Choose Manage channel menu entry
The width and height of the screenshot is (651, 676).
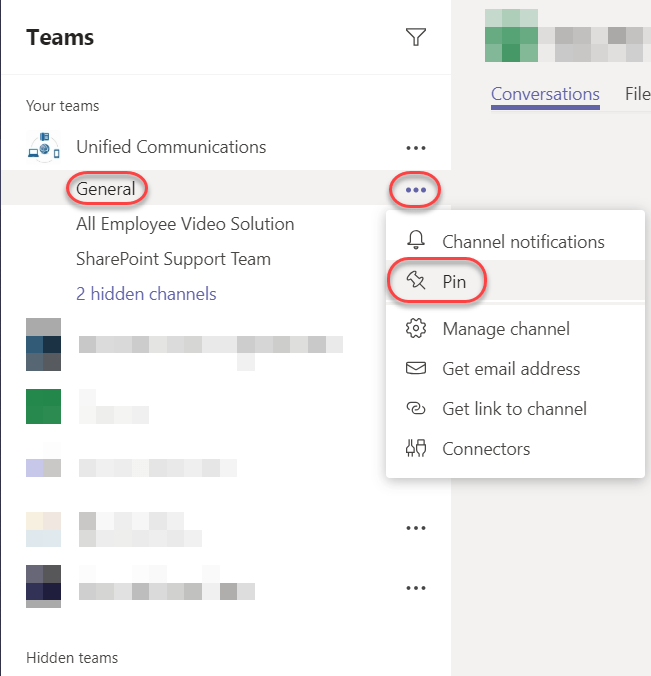(x=515, y=329)
